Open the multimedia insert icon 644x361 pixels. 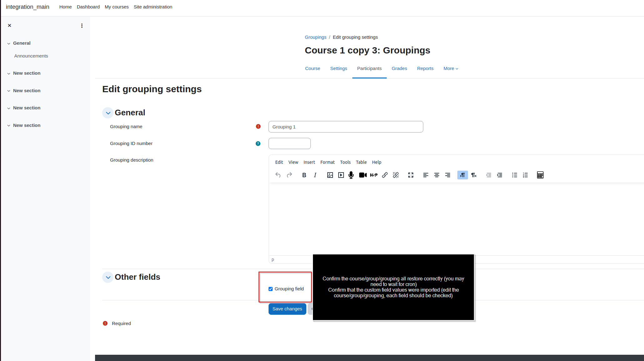click(x=341, y=175)
